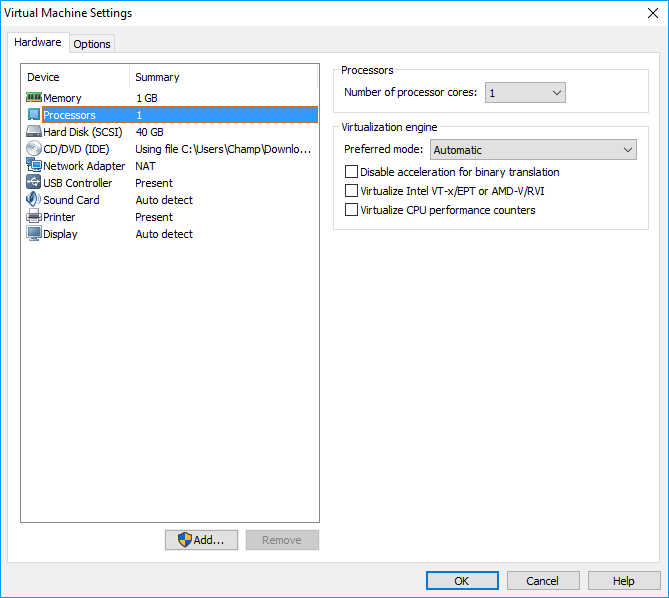Click the Network Adapter icon
Viewport: 669px width, 598px height.
pyautogui.click(x=34, y=165)
